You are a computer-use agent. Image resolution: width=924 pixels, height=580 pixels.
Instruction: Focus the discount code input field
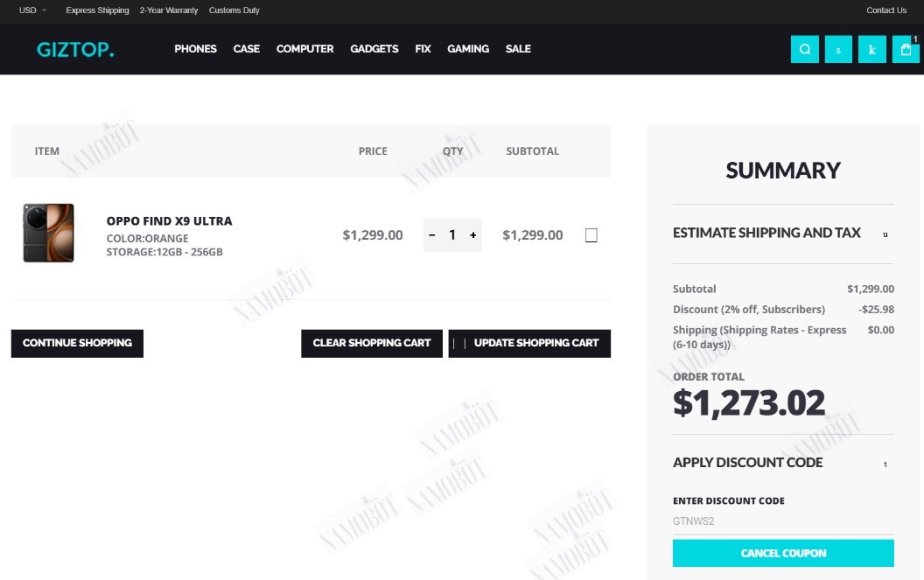click(783, 521)
